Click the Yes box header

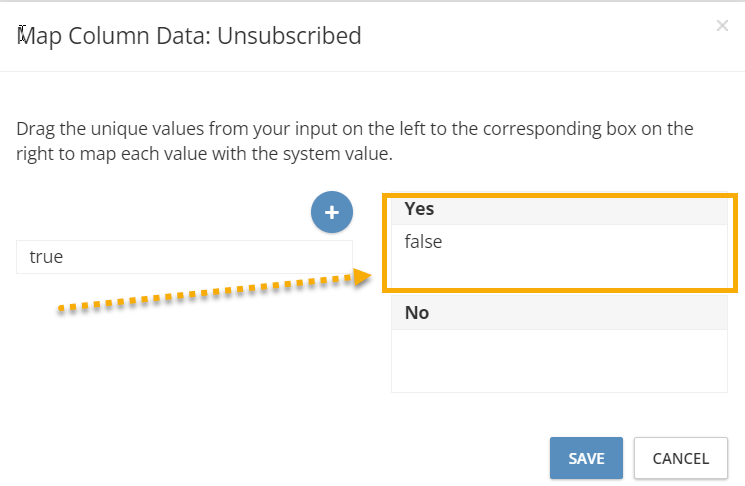point(559,209)
